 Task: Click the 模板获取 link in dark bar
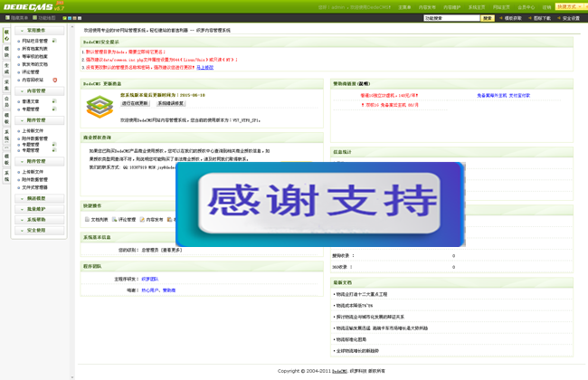click(x=513, y=18)
